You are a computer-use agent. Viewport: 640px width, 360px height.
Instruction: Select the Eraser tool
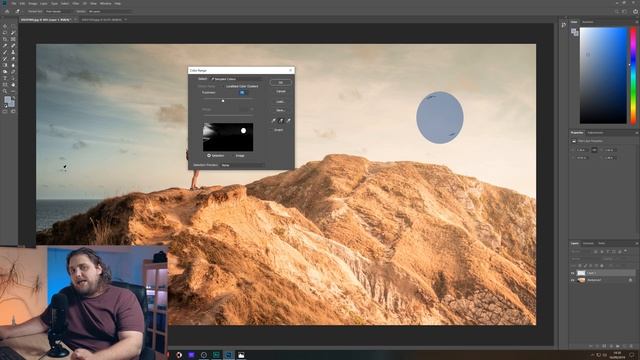[13, 59]
